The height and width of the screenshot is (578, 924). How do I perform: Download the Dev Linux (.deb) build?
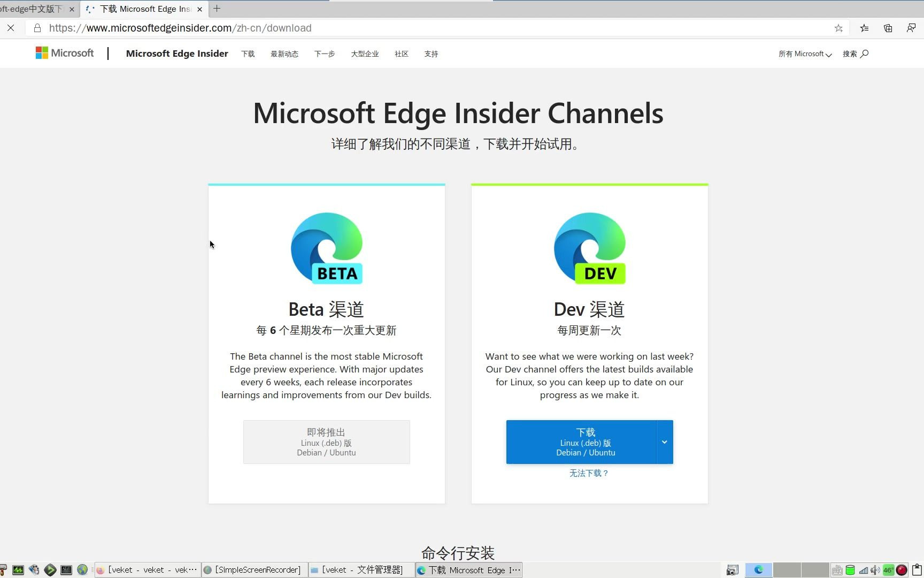(581, 442)
